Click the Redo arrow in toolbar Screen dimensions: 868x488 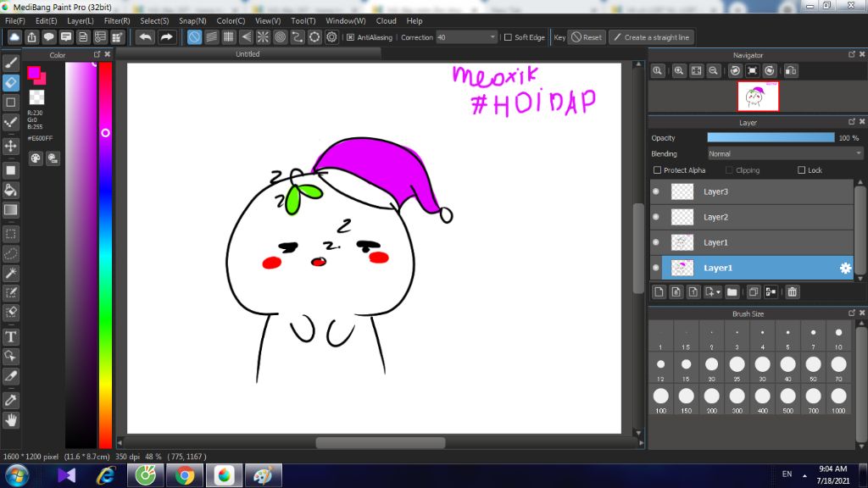click(166, 37)
